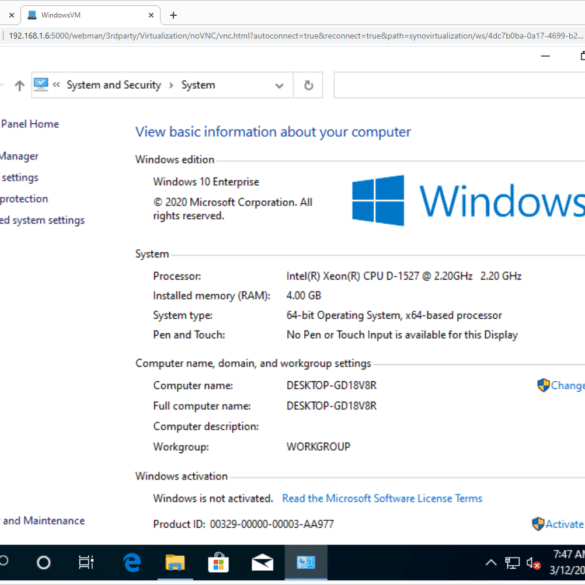Click 'View basic information about your computer' heading

pyautogui.click(x=273, y=132)
